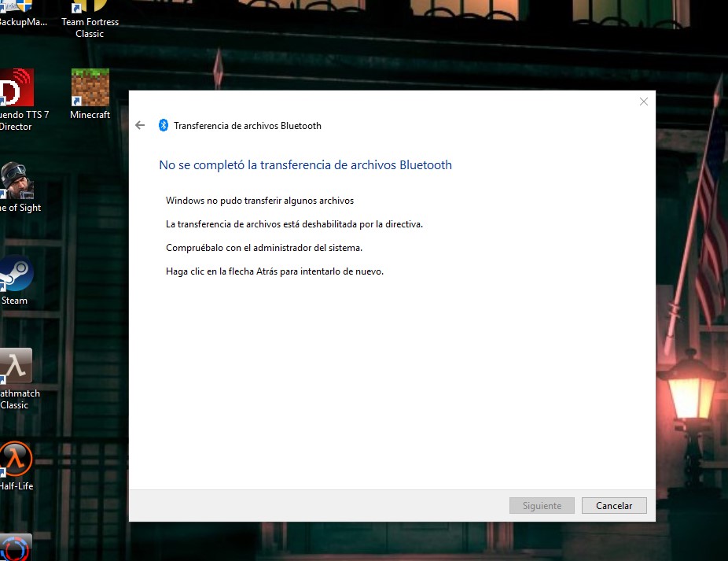Screen dimensions: 728x561
Task: Select the Team Fortress Classic desktop icon
Action: 90,20
